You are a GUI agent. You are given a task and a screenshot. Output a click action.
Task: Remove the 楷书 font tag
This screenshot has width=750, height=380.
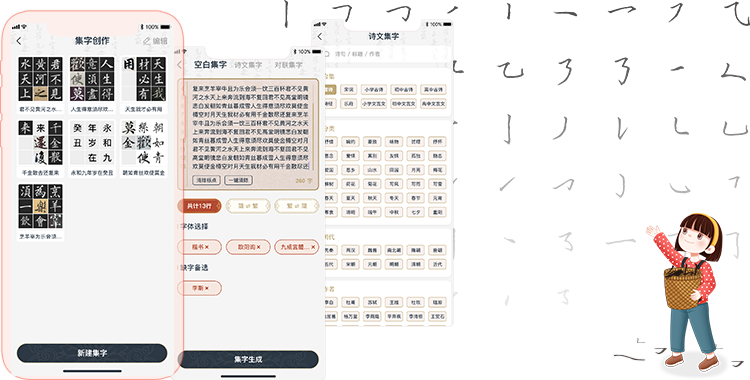tap(206, 247)
